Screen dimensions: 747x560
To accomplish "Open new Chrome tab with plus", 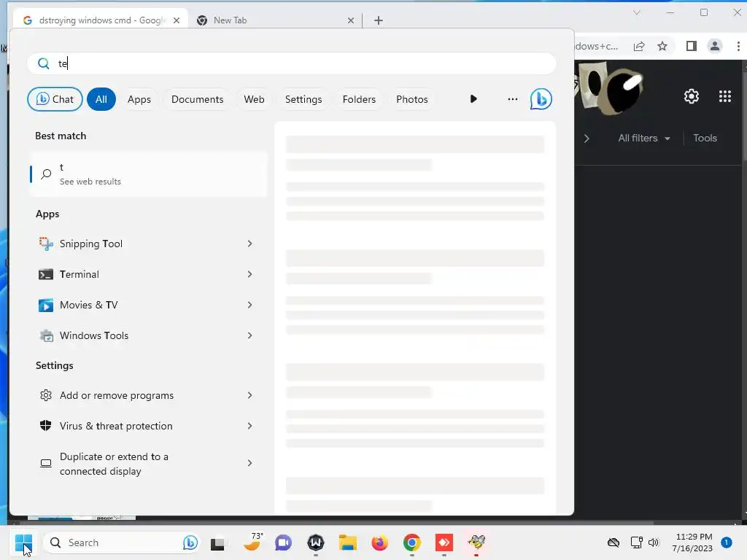I will coord(379,20).
